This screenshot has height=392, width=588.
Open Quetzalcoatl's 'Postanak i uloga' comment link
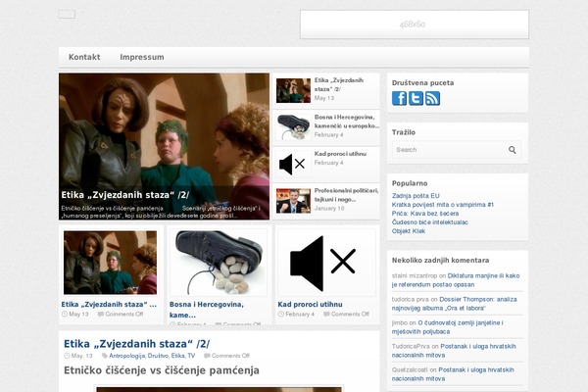tap(453, 374)
